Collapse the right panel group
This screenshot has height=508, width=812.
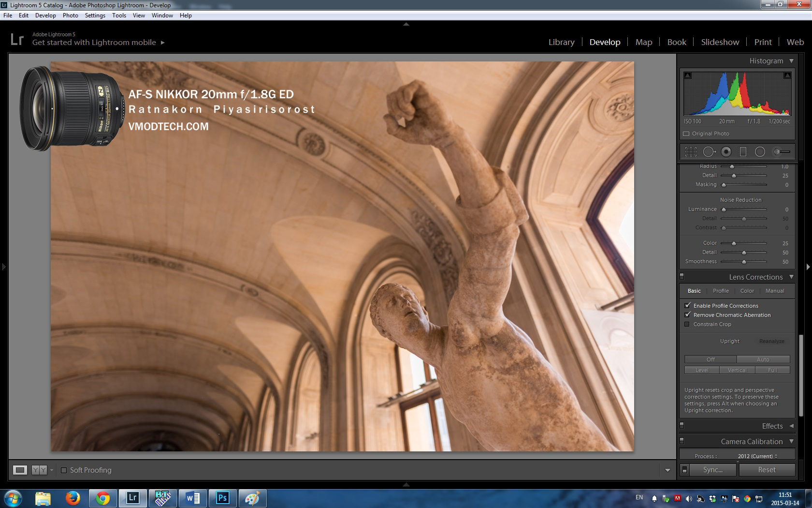click(808, 267)
